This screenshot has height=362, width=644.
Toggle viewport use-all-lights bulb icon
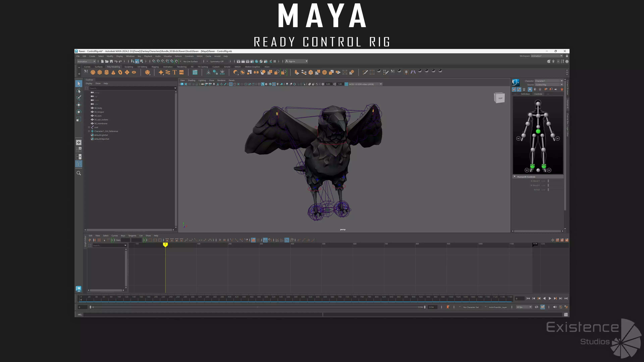point(278,84)
